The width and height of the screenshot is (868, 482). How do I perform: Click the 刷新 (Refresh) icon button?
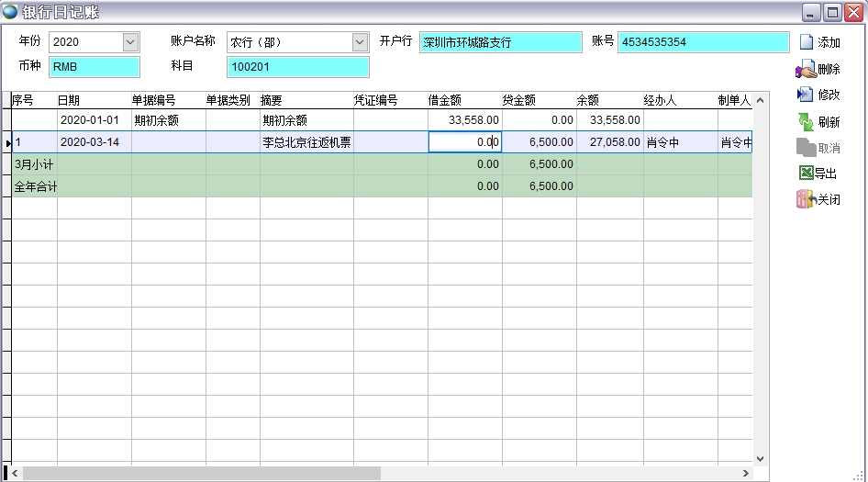click(806, 121)
